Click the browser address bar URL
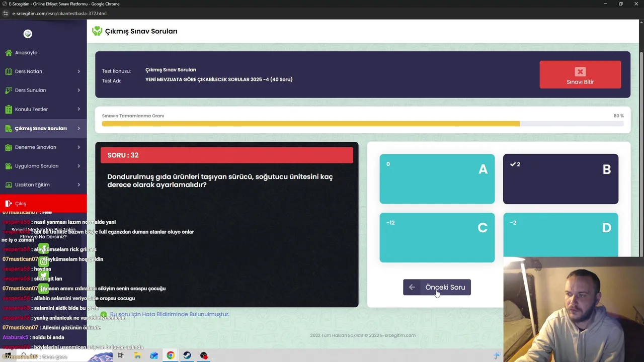 (59, 14)
